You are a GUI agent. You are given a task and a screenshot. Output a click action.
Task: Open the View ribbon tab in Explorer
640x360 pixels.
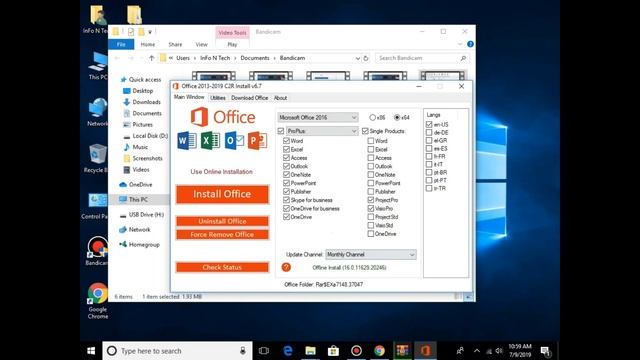coord(202,44)
